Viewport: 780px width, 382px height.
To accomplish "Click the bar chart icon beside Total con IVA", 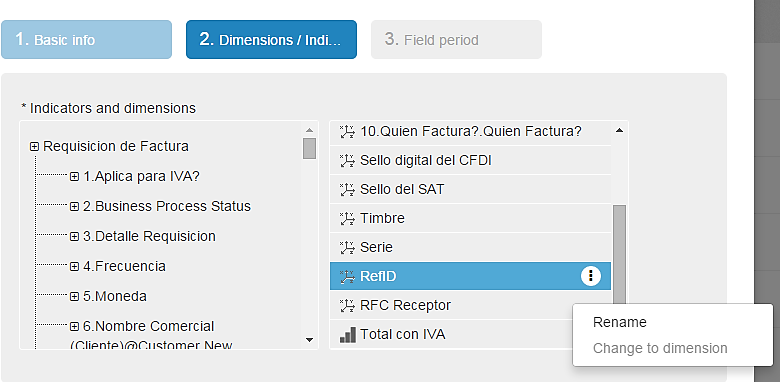I will coord(348,335).
